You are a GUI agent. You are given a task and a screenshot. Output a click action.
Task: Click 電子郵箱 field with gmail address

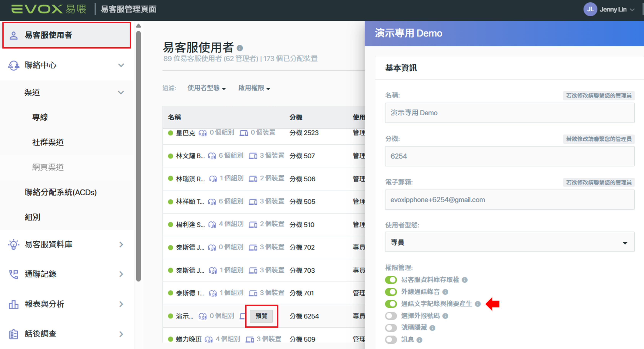[x=510, y=199]
